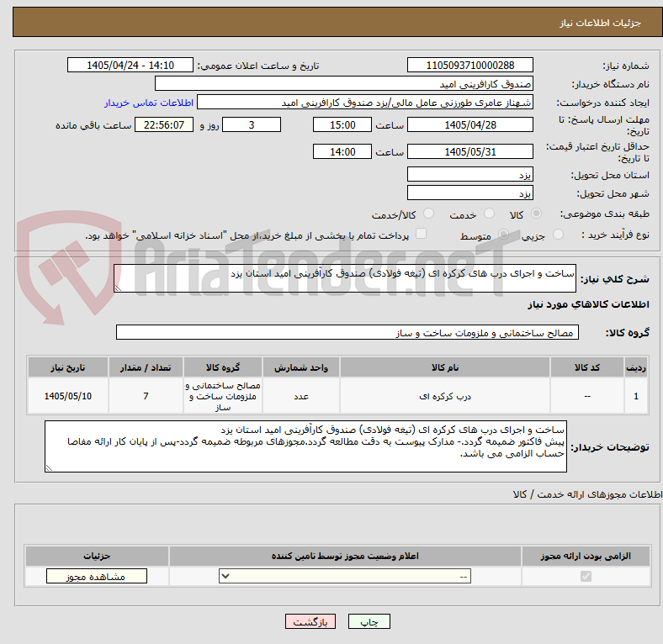Viewport: 663px width, 644px height.
Task: Click the deadline time field 15:00
Action: click(342, 125)
